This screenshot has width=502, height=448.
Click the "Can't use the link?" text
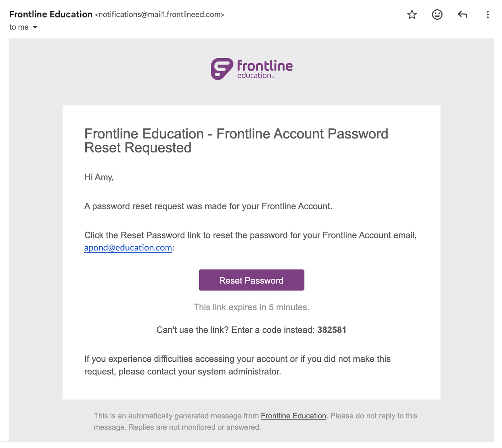click(x=192, y=330)
